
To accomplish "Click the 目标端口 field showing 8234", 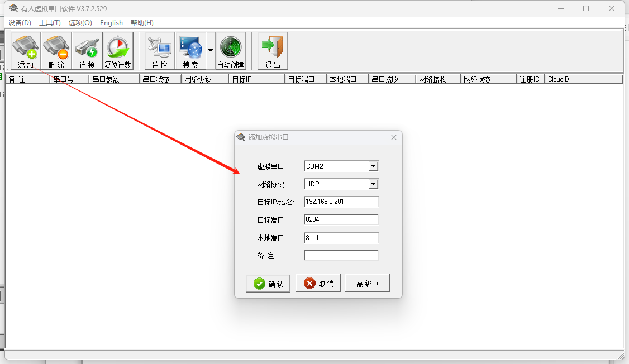I will tap(341, 219).
